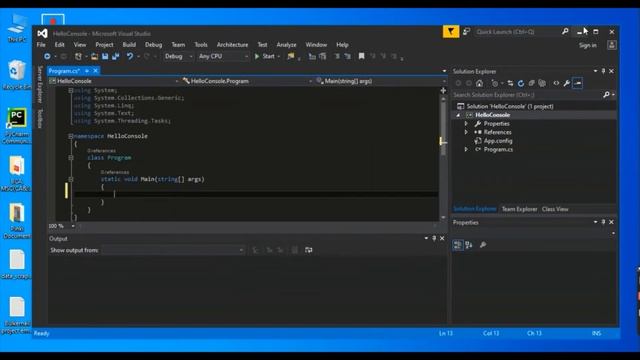Viewport: 640px width, 360px height.
Task: Open the File menu
Action: coord(41,45)
